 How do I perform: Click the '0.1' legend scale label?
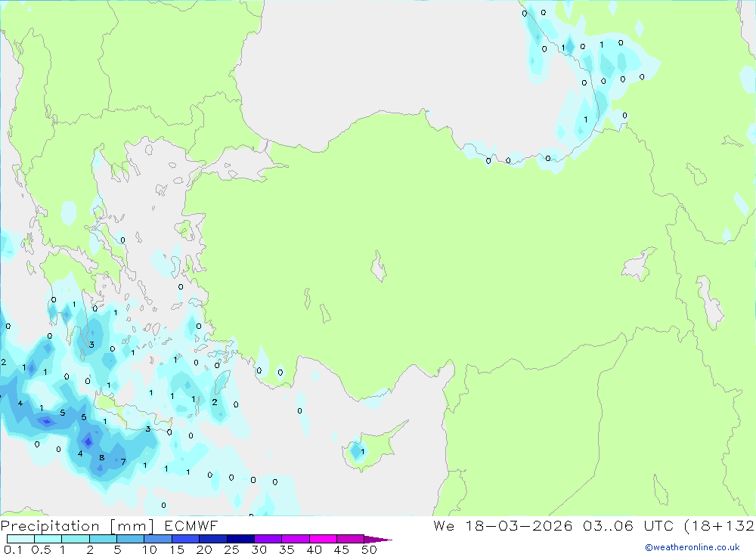click(x=13, y=549)
